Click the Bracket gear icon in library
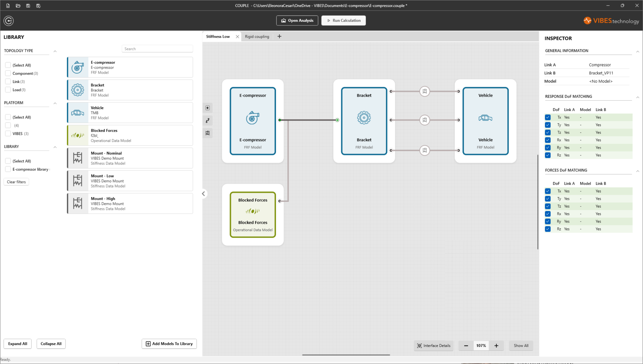The height and width of the screenshot is (364, 643). point(78,90)
